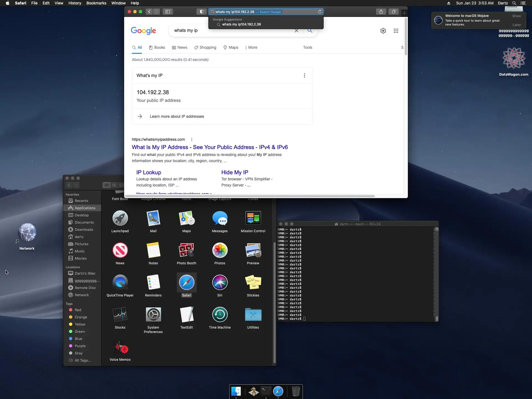Expand the More search filters menu
This screenshot has height=399, width=532.
(251, 47)
